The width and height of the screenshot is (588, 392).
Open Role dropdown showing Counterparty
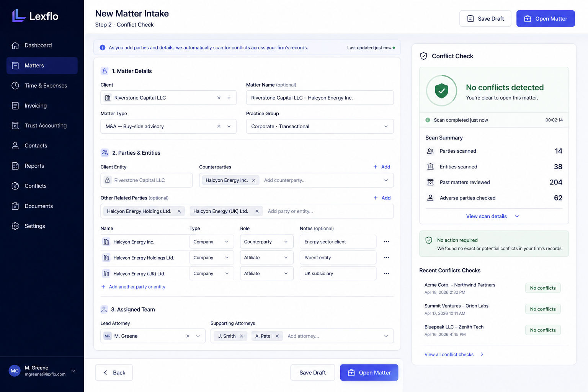(267, 242)
